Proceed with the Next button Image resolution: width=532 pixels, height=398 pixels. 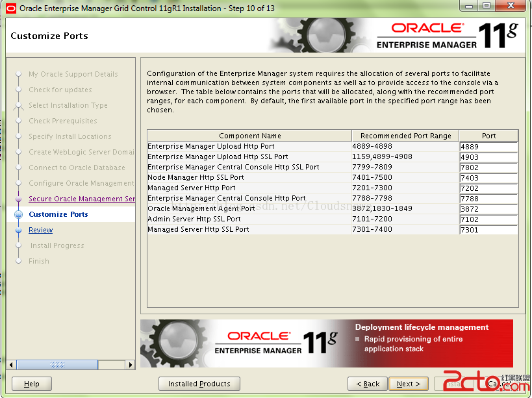(x=409, y=384)
